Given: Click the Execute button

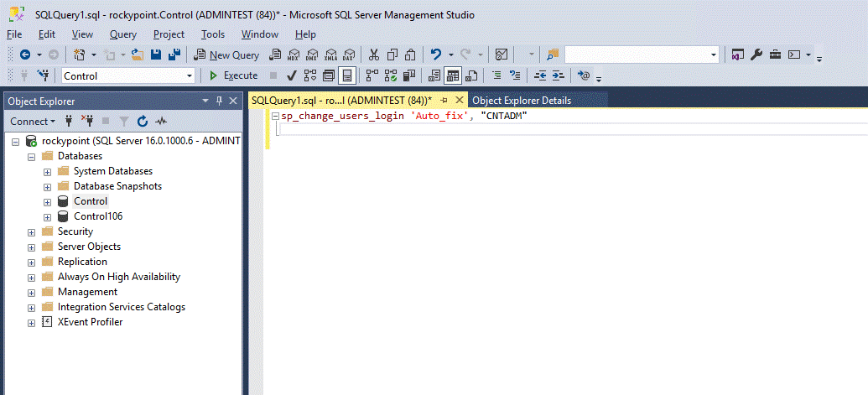Looking at the screenshot, I should click(233, 75).
